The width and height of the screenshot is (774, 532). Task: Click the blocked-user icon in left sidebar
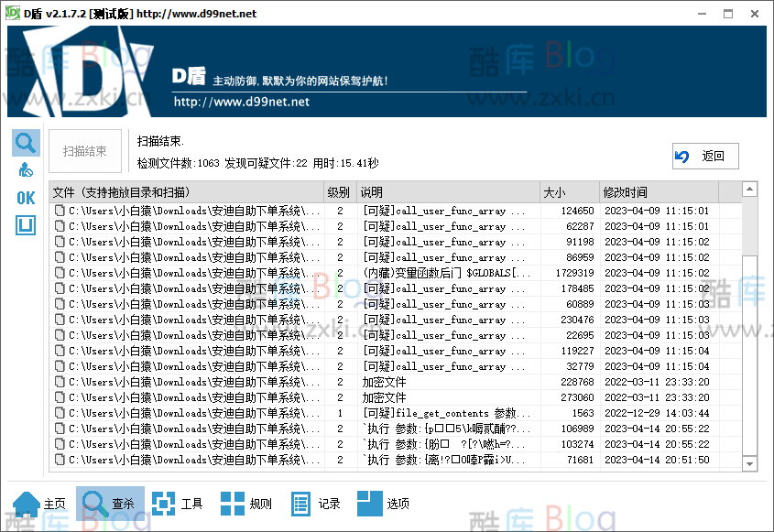click(26, 170)
